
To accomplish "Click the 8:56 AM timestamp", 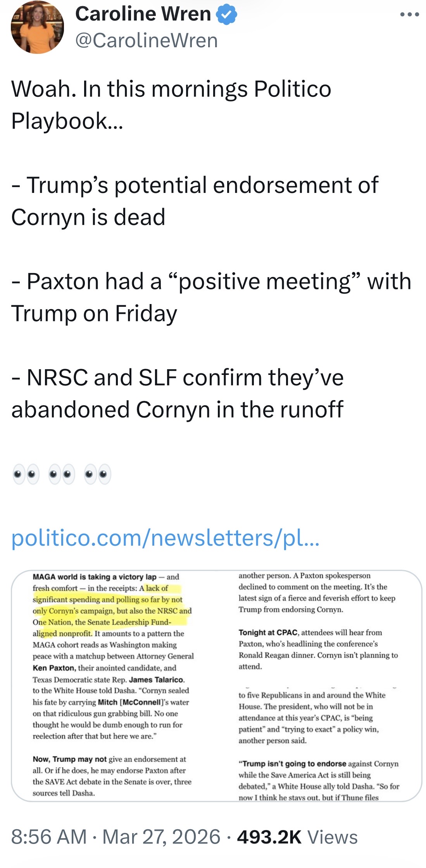I will pyautogui.click(x=49, y=837).
